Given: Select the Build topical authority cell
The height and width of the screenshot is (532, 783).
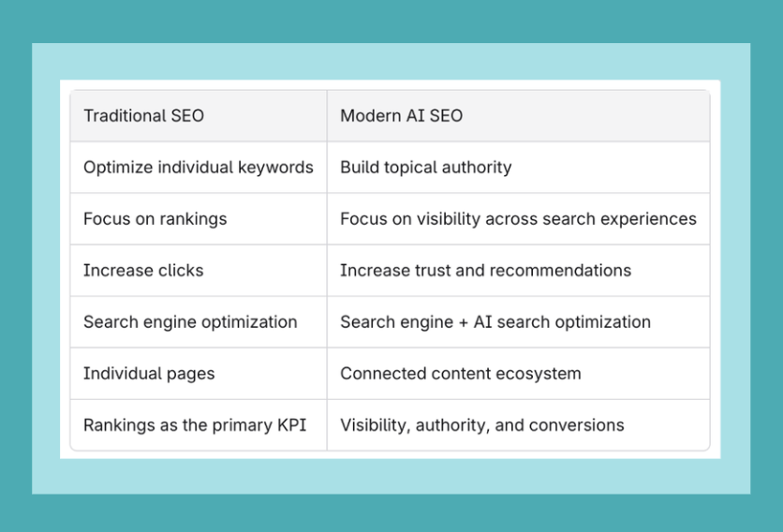Looking at the screenshot, I should click(x=518, y=168).
